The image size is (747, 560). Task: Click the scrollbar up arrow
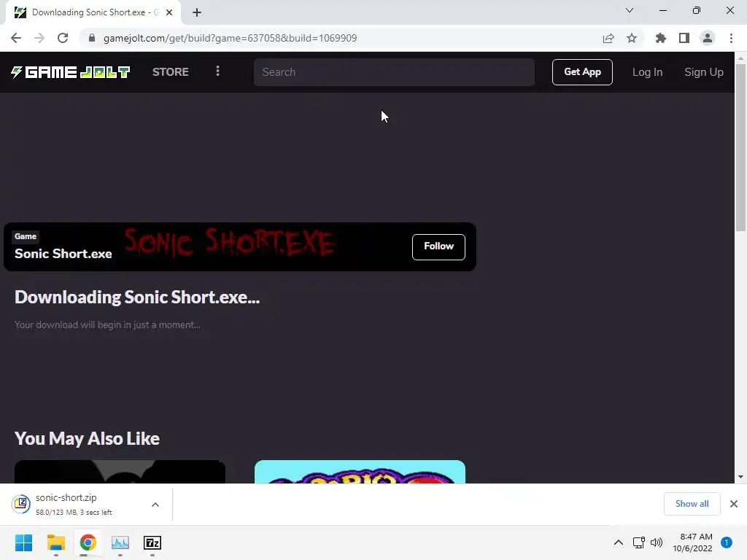[740, 58]
